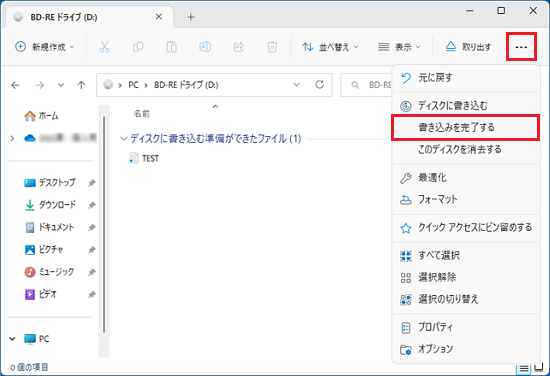The image size is (550, 376).
Task: Click the navigation pane scrollbar
Action: (x=104, y=224)
